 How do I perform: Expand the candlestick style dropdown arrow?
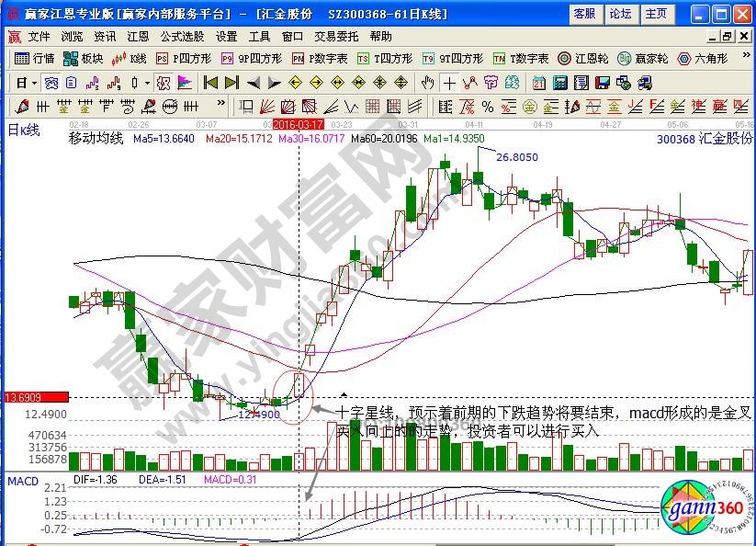coord(148,82)
